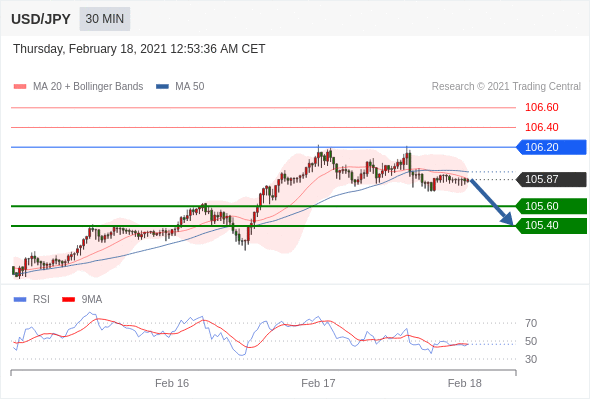Click the 106.60 resistance level label
Screen dimensions: 590x400
(x=541, y=108)
